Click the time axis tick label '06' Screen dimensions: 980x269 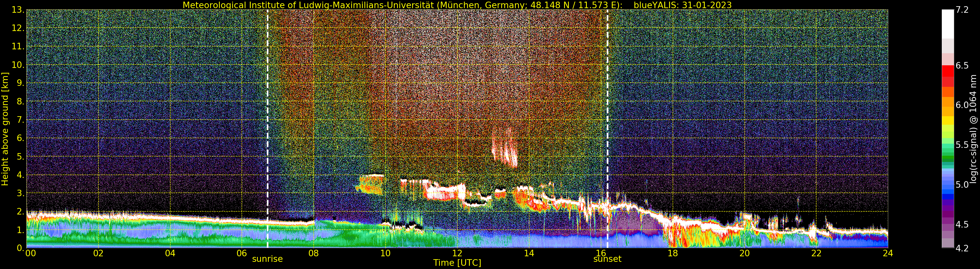242,253
